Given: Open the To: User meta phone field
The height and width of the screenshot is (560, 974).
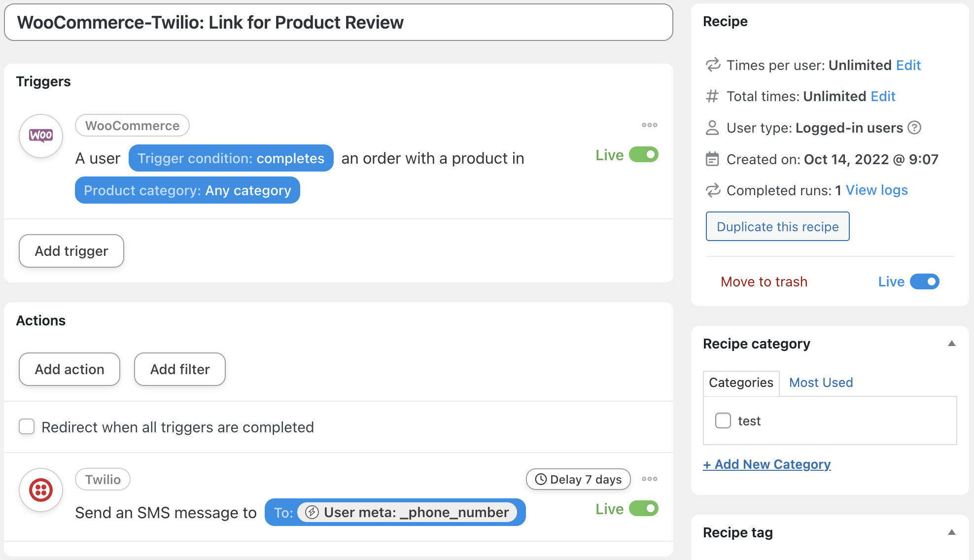Looking at the screenshot, I should [x=395, y=512].
